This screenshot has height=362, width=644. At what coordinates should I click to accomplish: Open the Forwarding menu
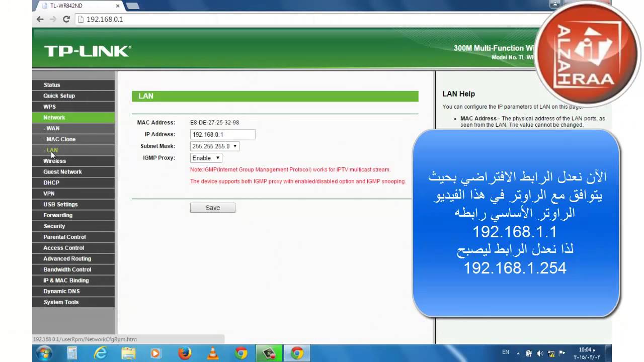73,215
